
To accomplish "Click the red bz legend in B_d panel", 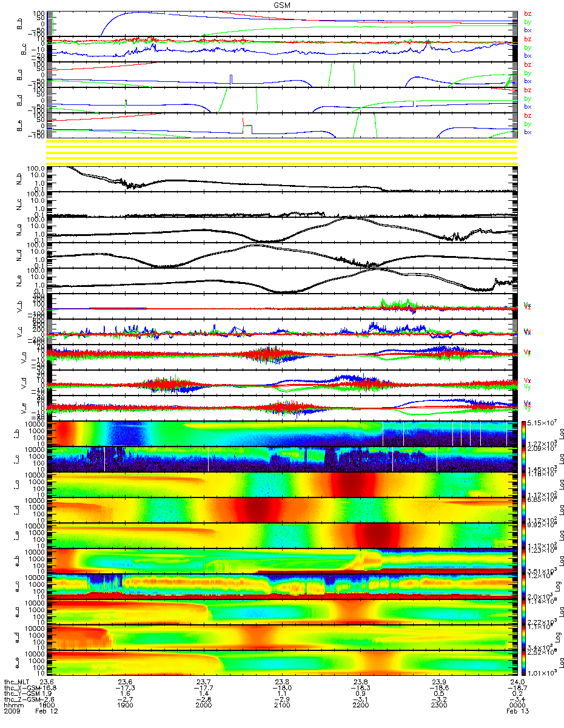I will tap(527, 90).
